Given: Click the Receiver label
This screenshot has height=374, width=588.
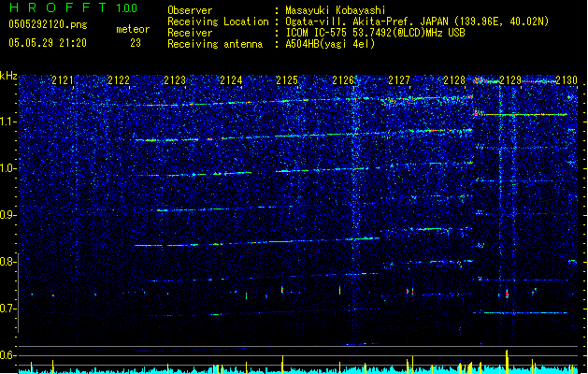Looking at the screenshot, I should [x=190, y=33].
